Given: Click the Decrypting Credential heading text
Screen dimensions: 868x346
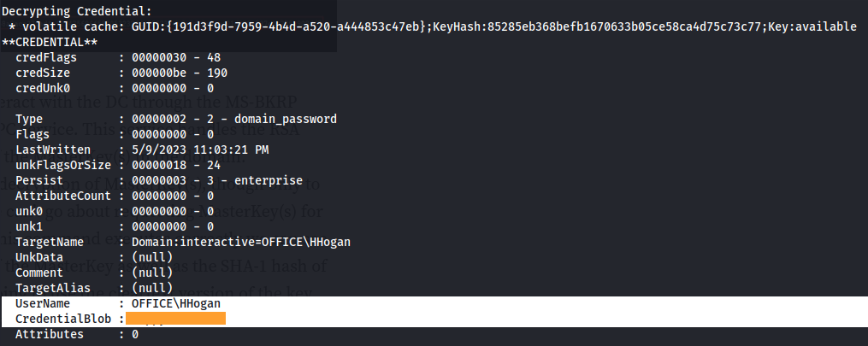Looking at the screenshot, I should click(x=76, y=11).
